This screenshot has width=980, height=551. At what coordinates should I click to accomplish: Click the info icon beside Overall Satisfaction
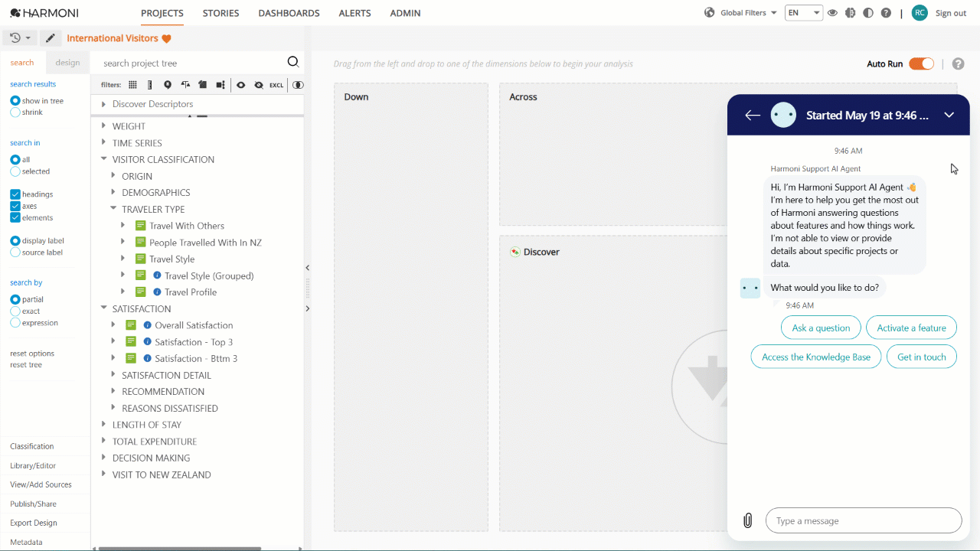coord(148,325)
